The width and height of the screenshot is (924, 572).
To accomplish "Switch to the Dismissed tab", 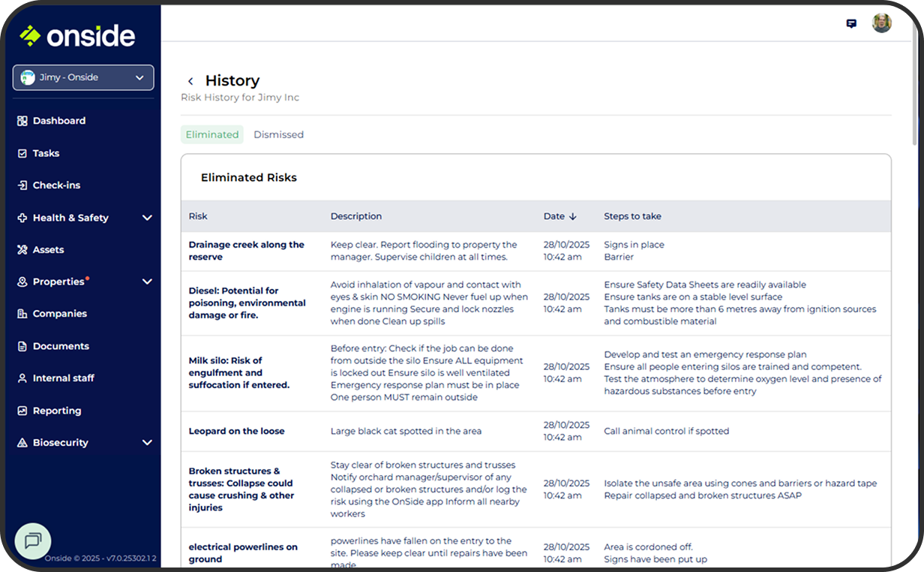I will point(278,134).
